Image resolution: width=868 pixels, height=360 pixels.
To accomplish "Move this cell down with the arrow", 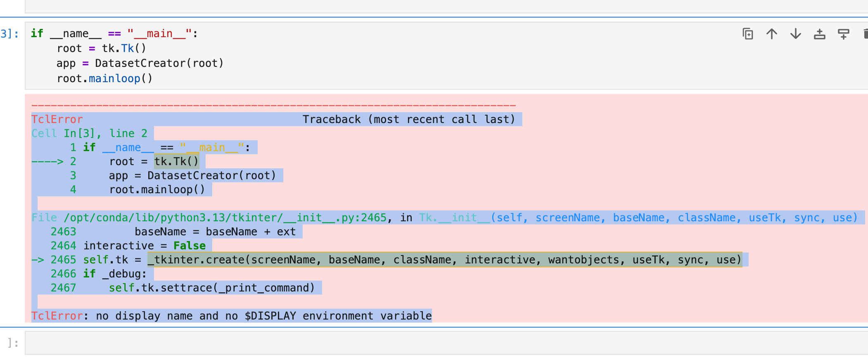I will point(796,34).
